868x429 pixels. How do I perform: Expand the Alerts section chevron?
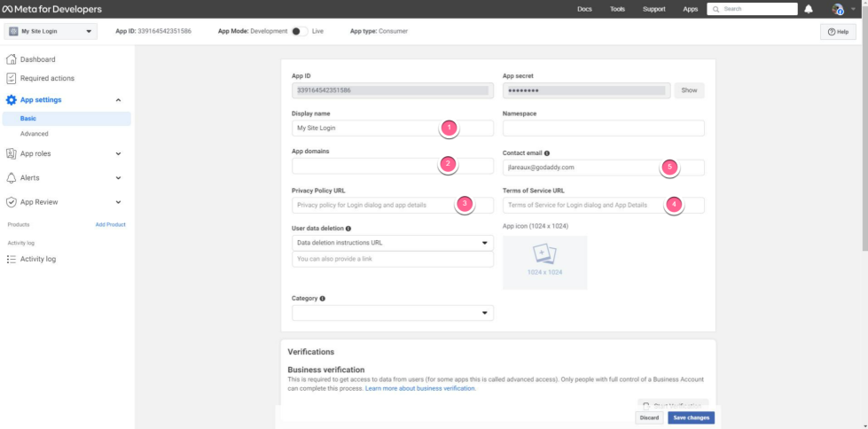118,177
